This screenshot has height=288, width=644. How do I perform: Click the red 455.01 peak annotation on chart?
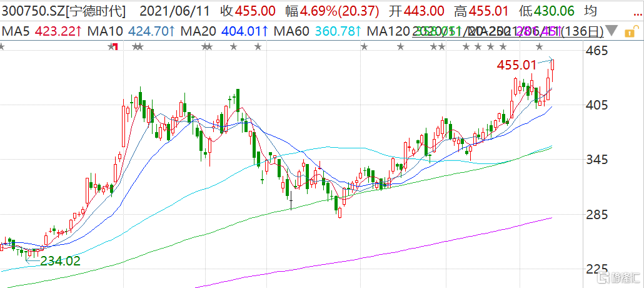click(516, 64)
